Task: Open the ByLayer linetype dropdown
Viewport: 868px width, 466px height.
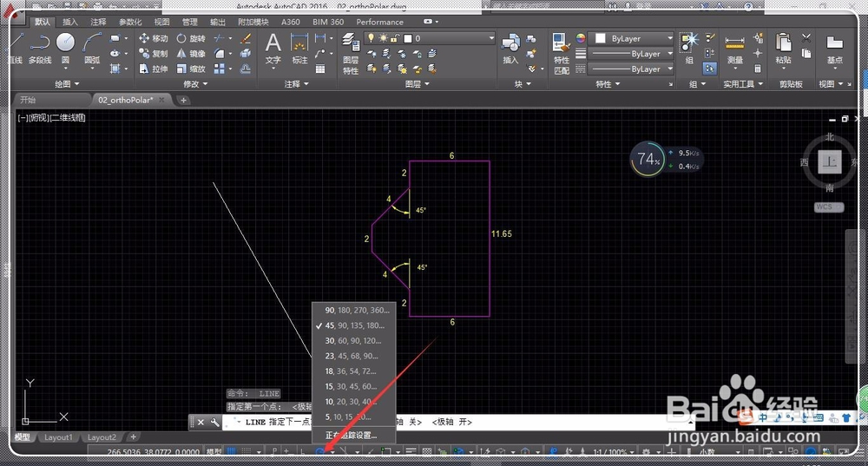Action: [631, 69]
